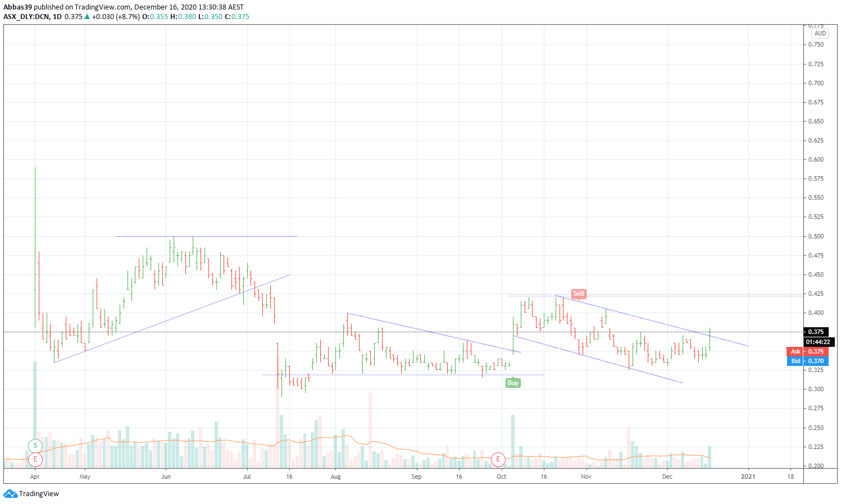Click the 0.400 price scale label
Viewport: 841px width, 504px height.
pyautogui.click(x=816, y=313)
